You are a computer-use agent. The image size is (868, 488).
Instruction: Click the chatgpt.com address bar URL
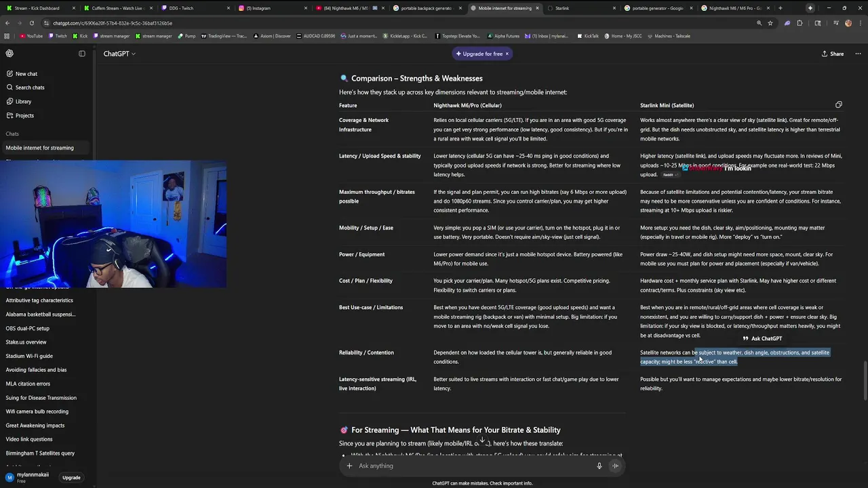click(113, 23)
